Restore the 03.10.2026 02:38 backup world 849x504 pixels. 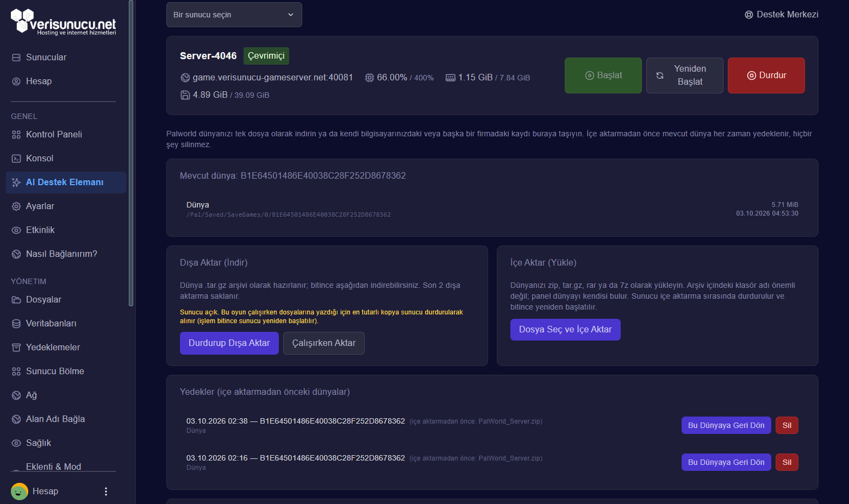[x=726, y=425]
